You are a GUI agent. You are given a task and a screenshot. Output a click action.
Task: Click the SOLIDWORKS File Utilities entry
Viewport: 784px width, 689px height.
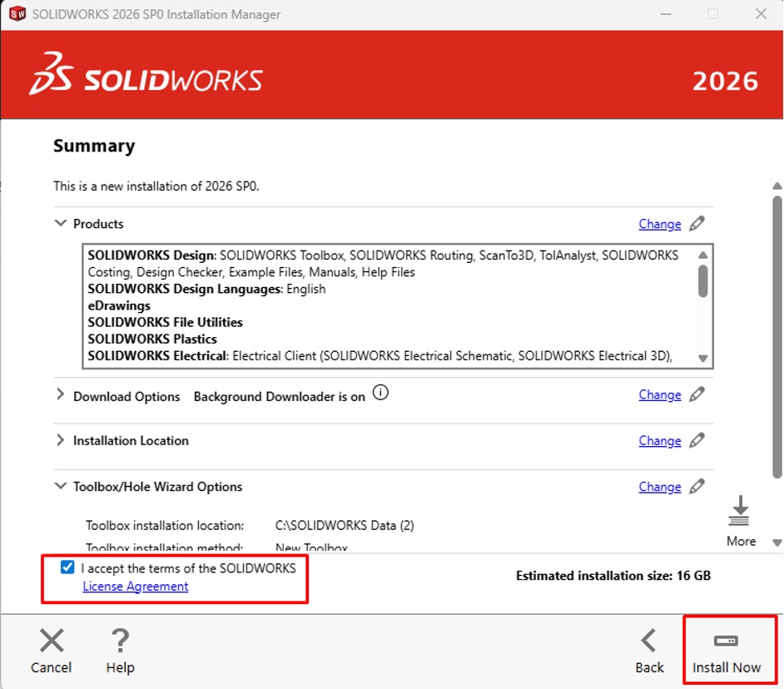point(165,322)
